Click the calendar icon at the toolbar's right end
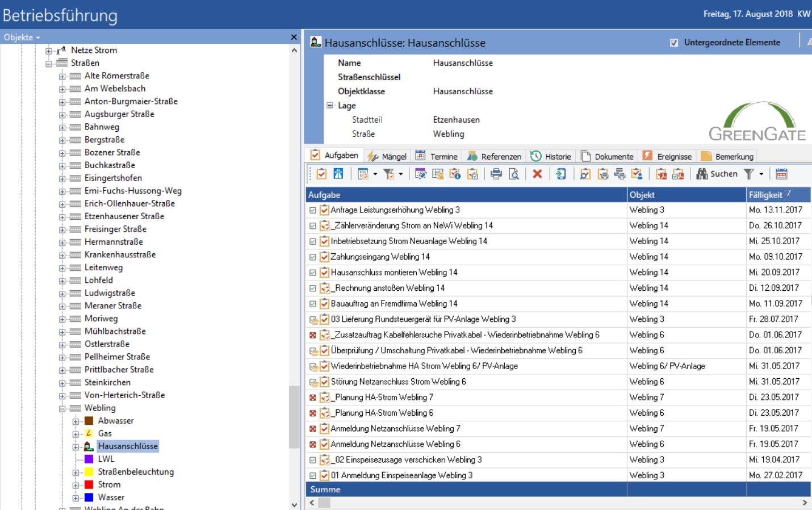This screenshot has height=510, width=812. click(x=781, y=174)
